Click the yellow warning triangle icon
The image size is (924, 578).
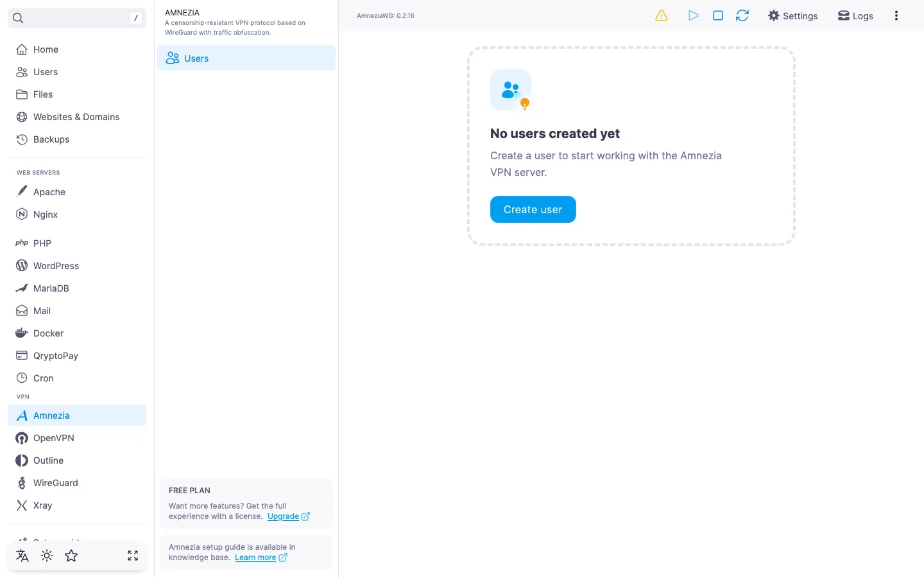pos(662,15)
